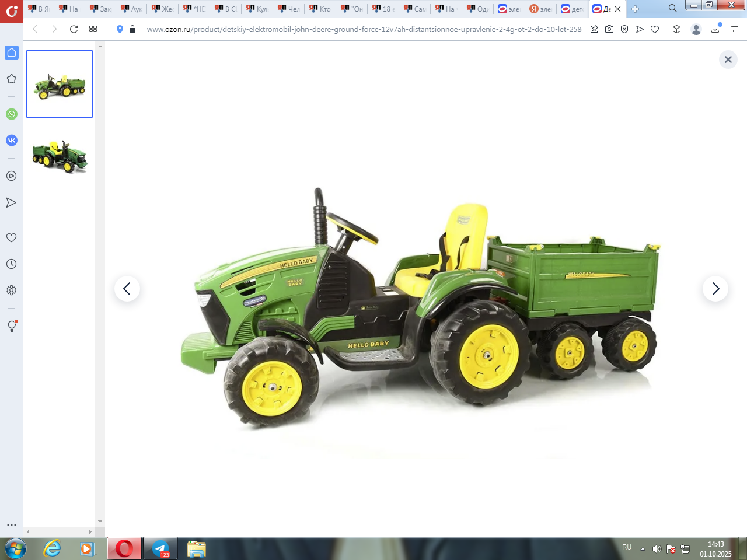
Task: Show the next product image
Action: [715, 289]
